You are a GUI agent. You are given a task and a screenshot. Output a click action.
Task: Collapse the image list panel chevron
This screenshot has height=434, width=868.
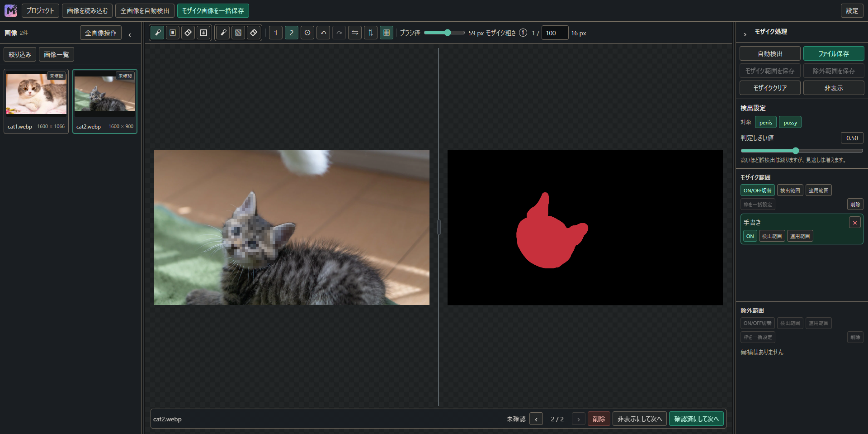click(x=130, y=34)
